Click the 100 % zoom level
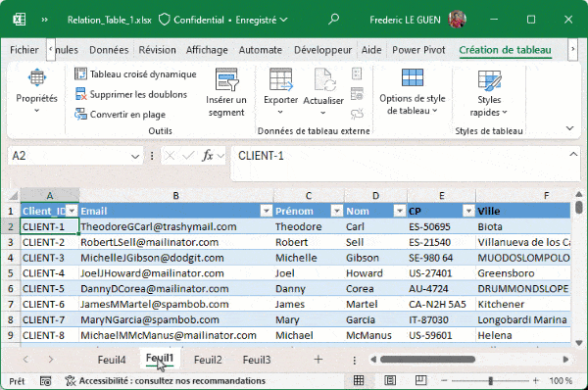 click(561, 380)
